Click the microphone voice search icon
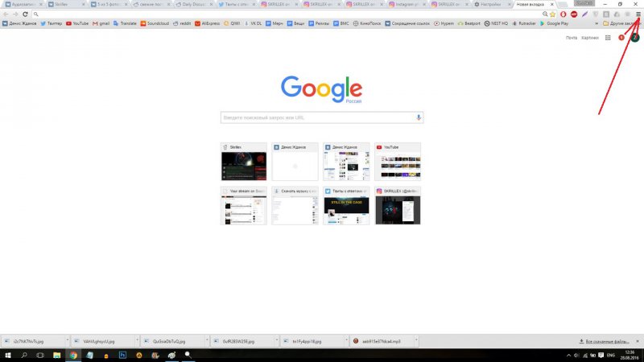 click(x=419, y=117)
